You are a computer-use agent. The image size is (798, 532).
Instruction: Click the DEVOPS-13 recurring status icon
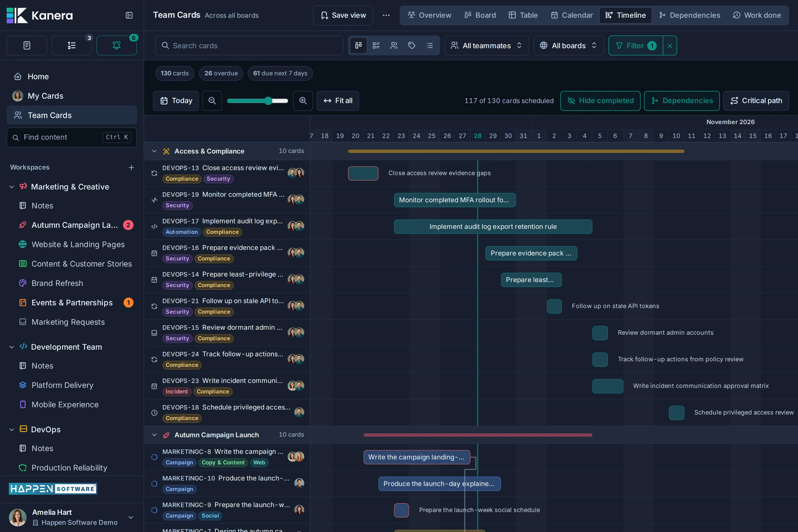(154, 173)
